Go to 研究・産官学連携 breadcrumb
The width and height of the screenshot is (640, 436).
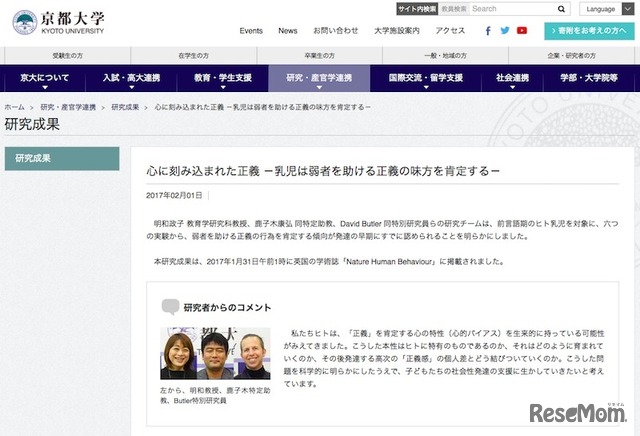coord(68,107)
